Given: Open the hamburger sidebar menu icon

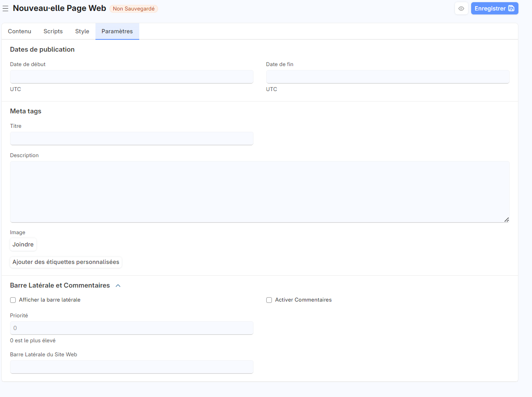Looking at the screenshot, I should [x=5, y=9].
